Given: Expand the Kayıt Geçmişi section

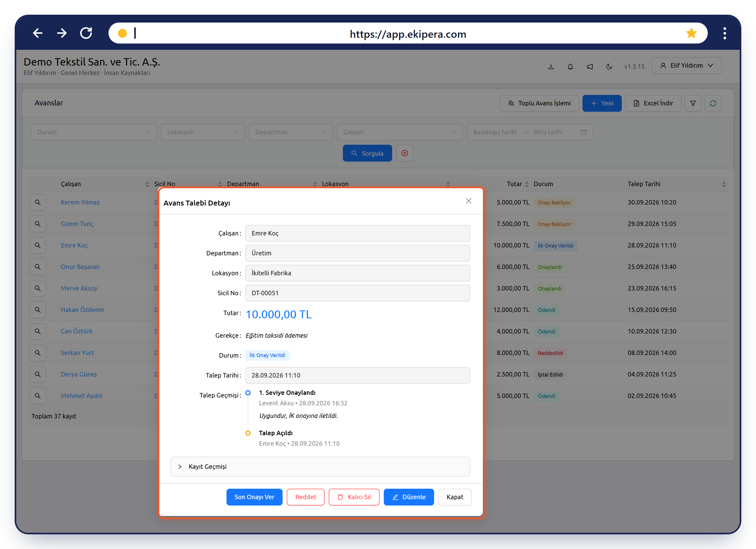Looking at the screenshot, I should (320, 467).
